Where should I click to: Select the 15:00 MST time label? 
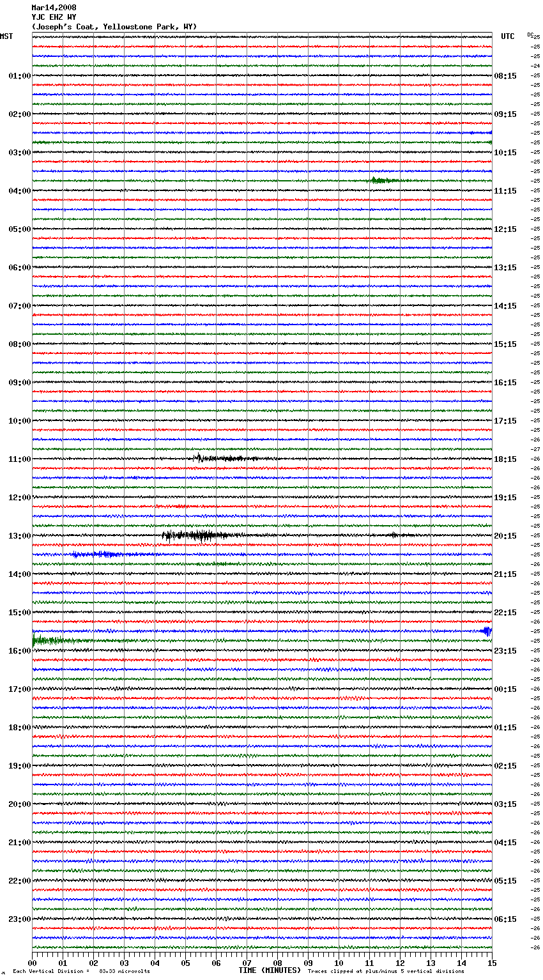tap(20, 613)
